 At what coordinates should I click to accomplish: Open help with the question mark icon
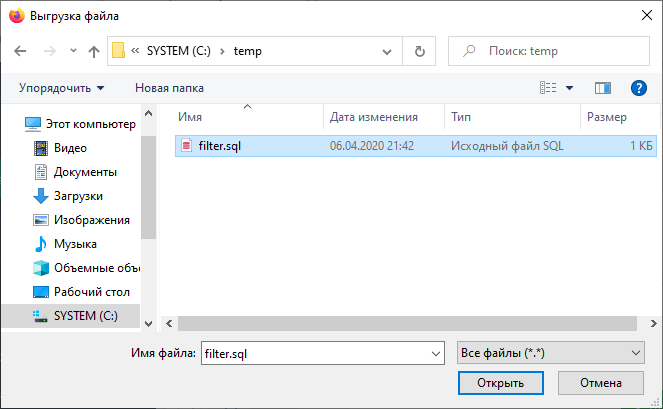pos(638,88)
